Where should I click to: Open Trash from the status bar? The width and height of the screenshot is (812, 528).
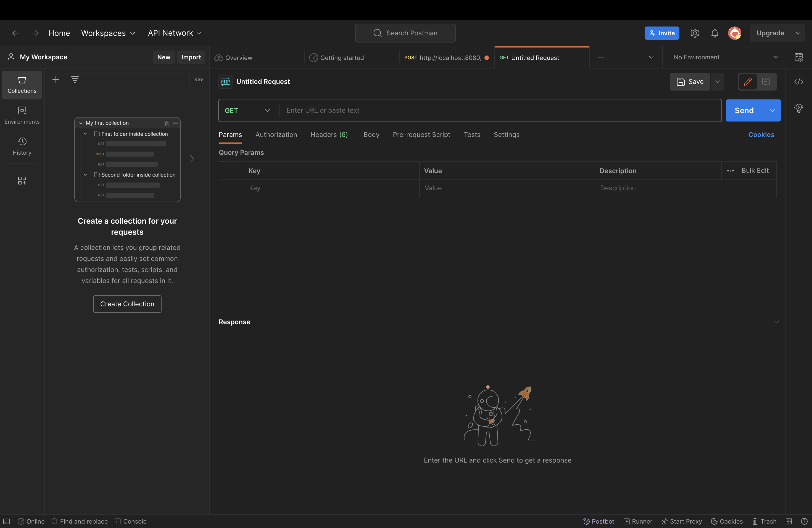tap(764, 521)
